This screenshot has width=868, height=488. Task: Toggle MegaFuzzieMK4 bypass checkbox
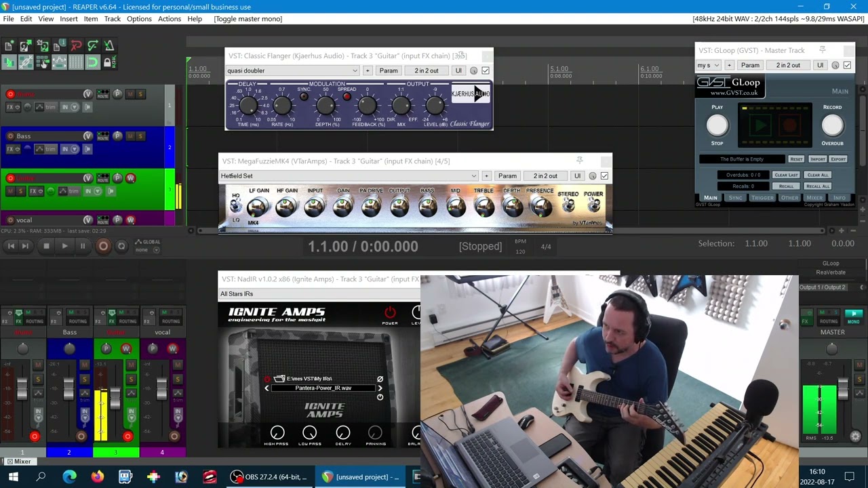tap(604, 176)
